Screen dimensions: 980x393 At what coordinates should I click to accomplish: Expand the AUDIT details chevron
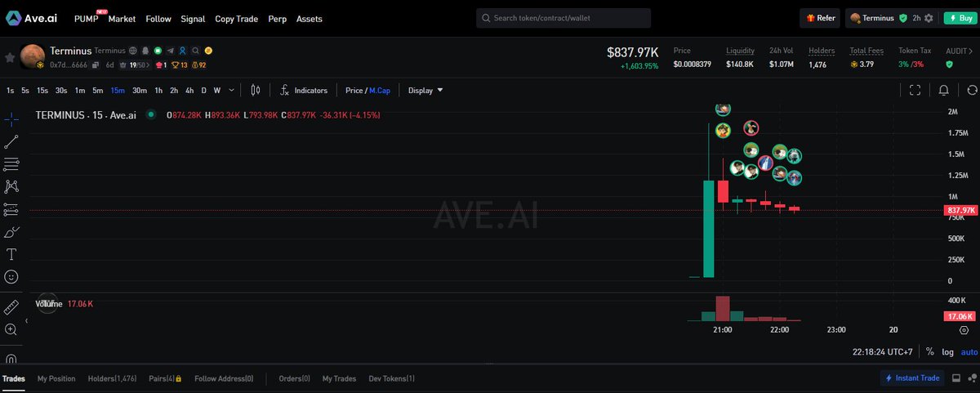972,51
